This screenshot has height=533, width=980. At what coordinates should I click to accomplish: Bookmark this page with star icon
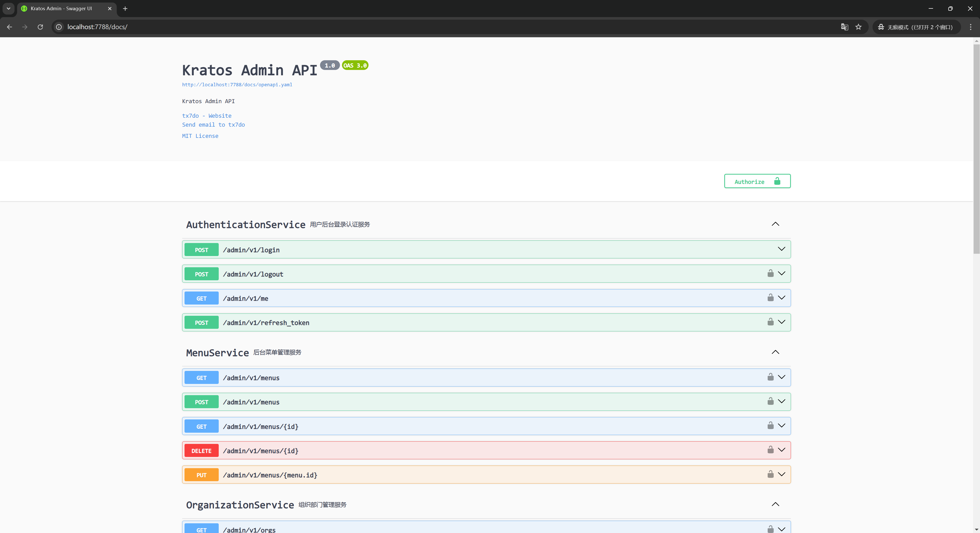pyautogui.click(x=858, y=27)
